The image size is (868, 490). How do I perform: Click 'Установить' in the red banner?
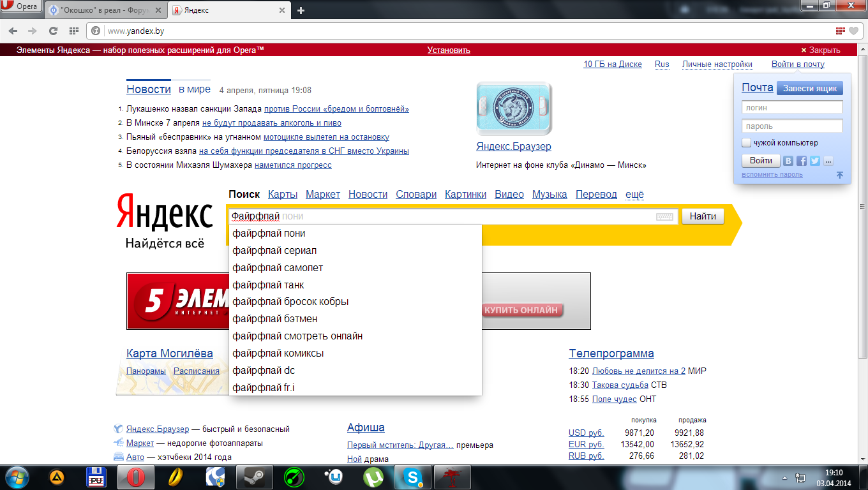click(x=449, y=50)
